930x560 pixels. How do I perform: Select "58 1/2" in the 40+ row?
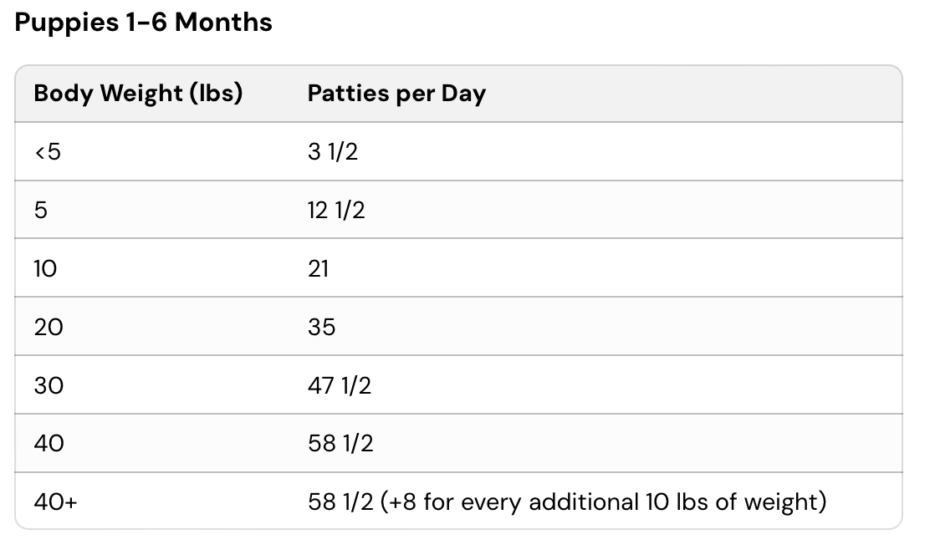click(340, 502)
